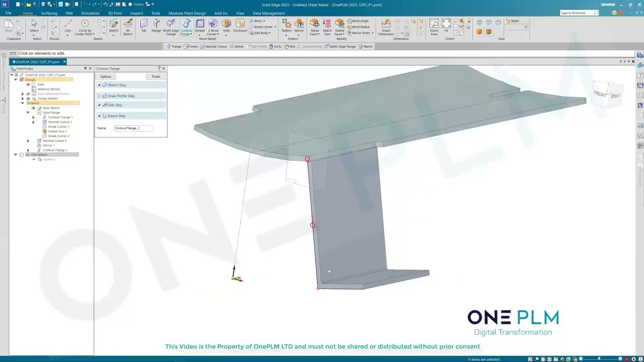Expand Contour Flange 1 tree node
644x362 pixels.
pos(34,117)
